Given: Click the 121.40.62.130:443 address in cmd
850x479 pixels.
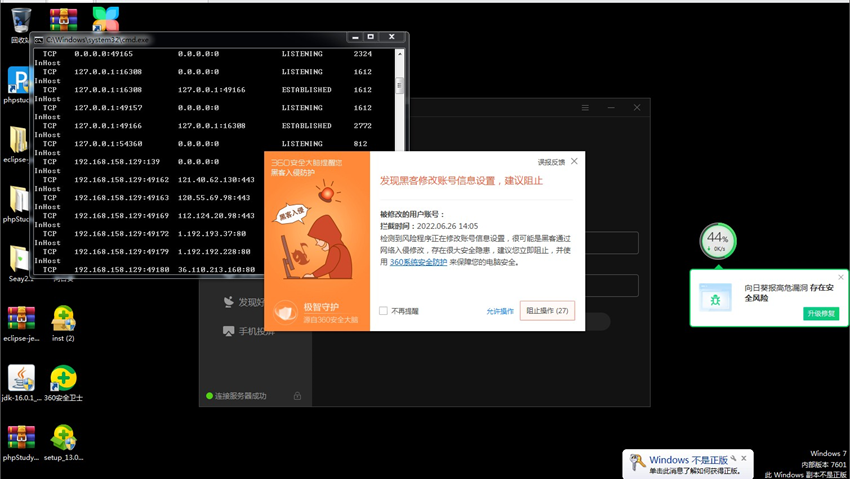Looking at the screenshot, I should point(216,180).
